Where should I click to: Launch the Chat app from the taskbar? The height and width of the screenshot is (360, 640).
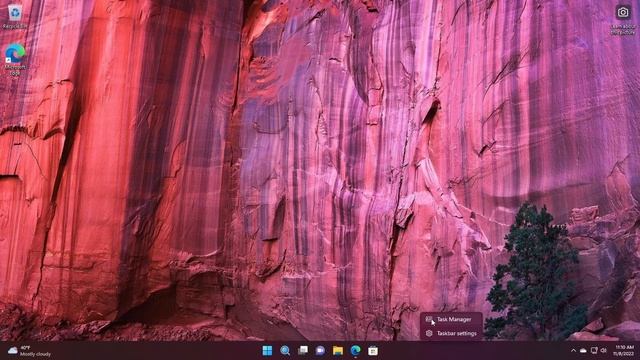[x=320, y=351]
